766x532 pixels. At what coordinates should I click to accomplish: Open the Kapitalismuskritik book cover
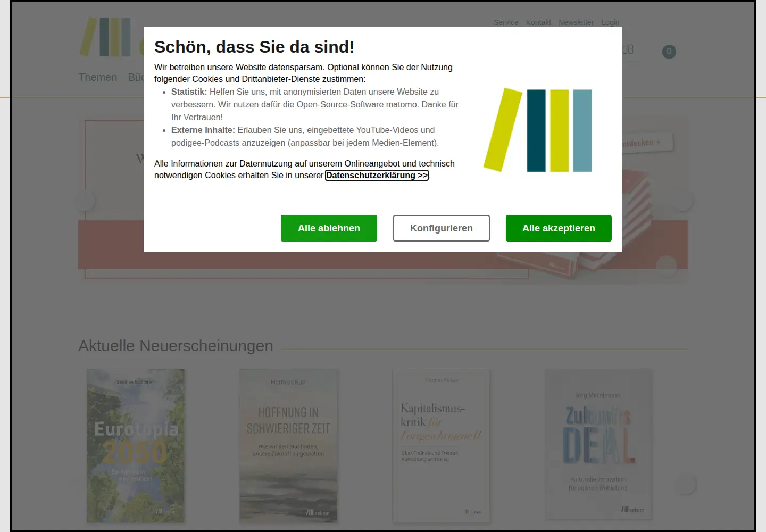pos(441,446)
